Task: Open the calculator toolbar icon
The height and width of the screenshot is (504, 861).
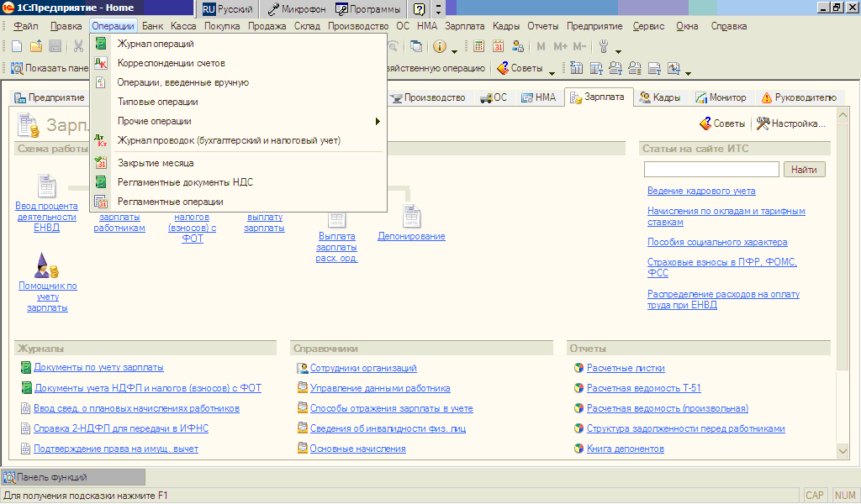Action: click(478, 46)
